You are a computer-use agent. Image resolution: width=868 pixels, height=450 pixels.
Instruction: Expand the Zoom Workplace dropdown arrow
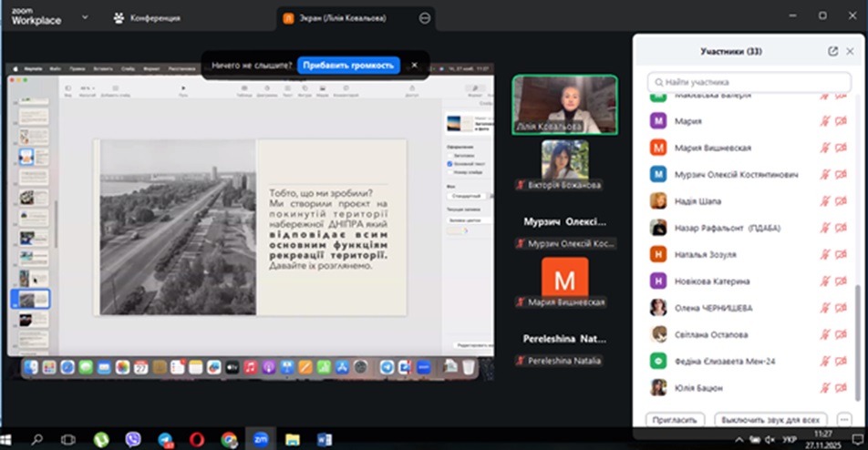(85, 17)
